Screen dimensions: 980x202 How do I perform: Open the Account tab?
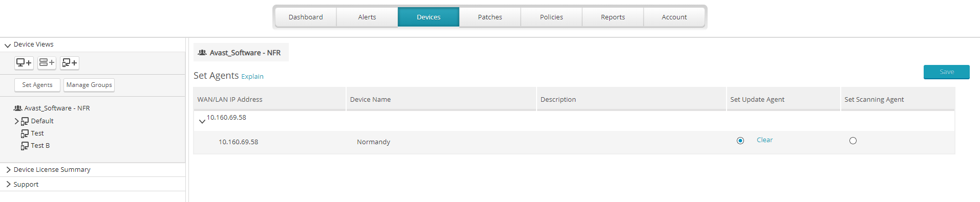point(674,17)
